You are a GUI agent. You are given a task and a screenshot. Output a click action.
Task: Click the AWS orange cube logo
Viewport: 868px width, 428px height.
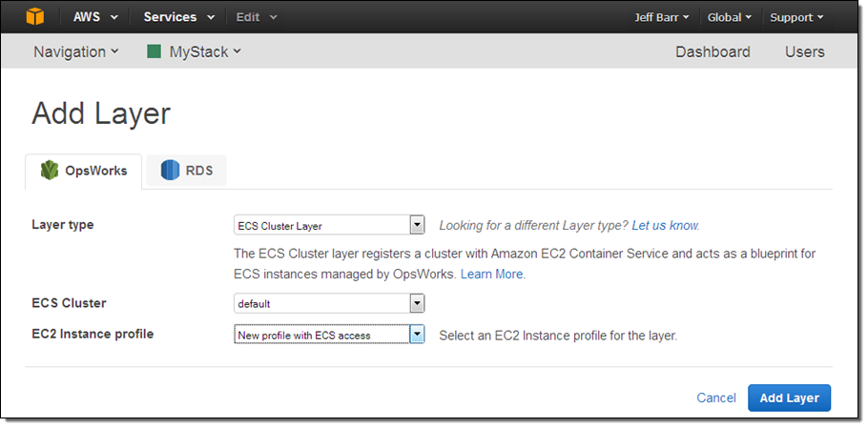pyautogui.click(x=34, y=17)
